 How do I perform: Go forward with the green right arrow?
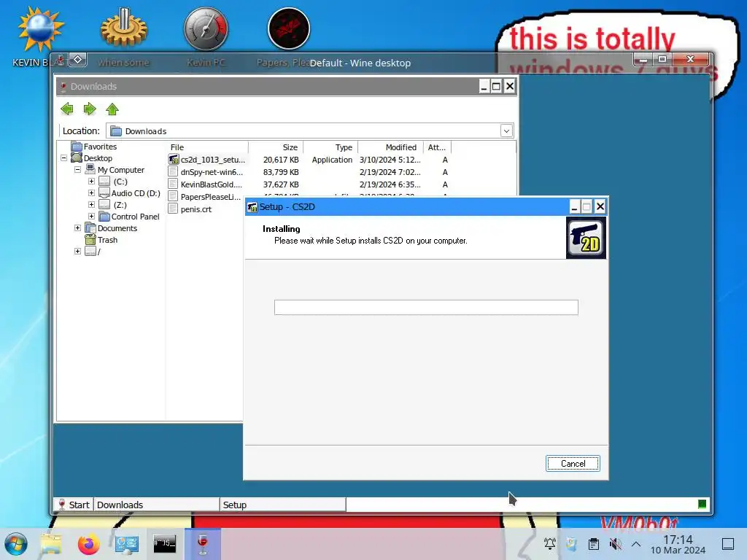point(90,109)
